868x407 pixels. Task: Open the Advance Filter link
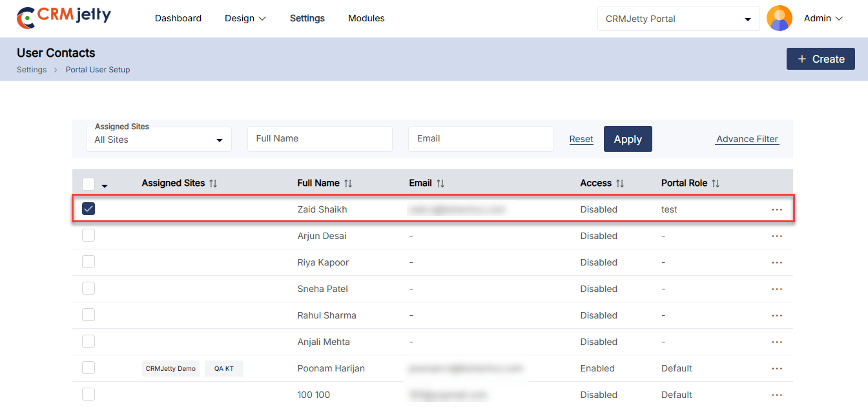[x=747, y=139]
